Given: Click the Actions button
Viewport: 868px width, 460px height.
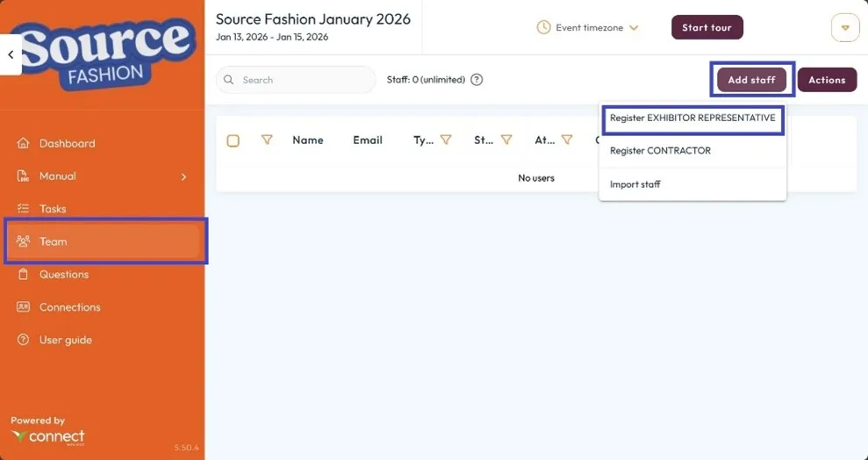Looking at the screenshot, I should [x=826, y=80].
